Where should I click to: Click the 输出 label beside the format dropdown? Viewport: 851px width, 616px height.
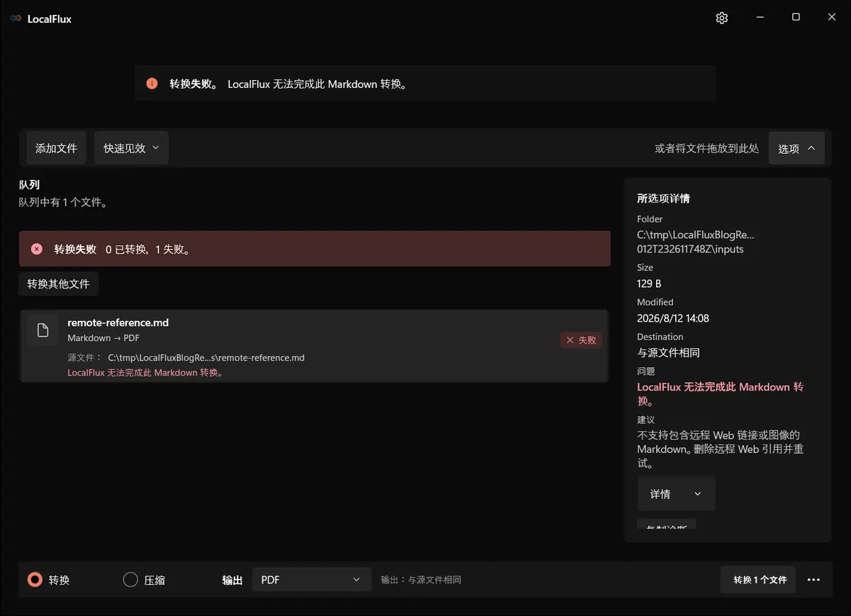point(233,580)
